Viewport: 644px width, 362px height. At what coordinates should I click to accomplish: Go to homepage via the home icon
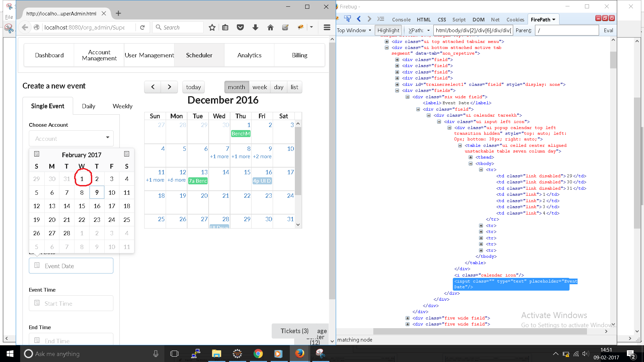pyautogui.click(x=270, y=27)
